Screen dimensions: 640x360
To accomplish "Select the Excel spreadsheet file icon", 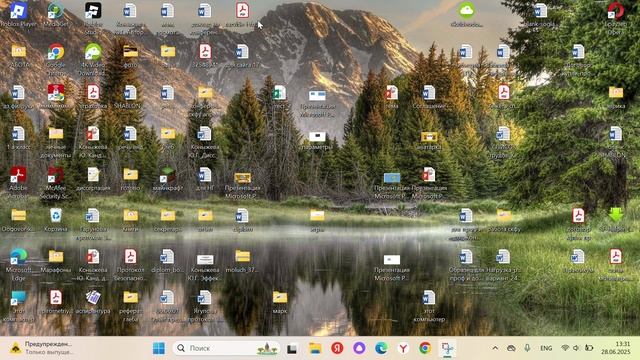I will click(280, 93).
